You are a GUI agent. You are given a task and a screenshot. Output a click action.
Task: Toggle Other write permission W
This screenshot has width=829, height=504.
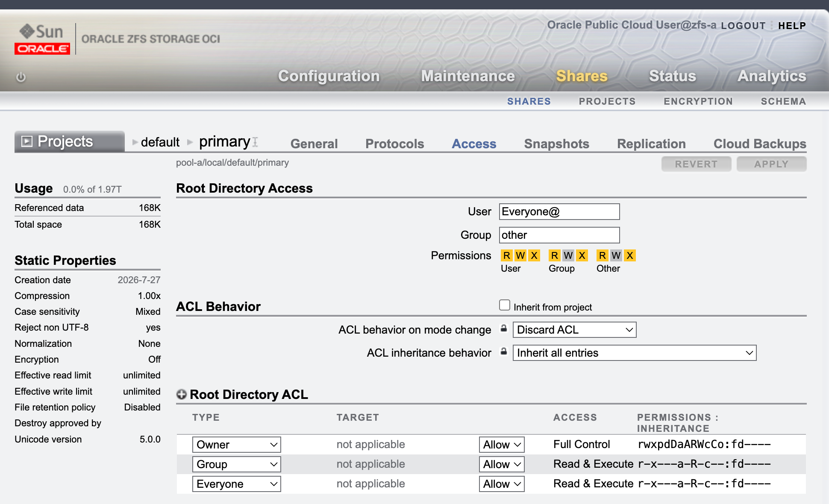tap(616, 255)
